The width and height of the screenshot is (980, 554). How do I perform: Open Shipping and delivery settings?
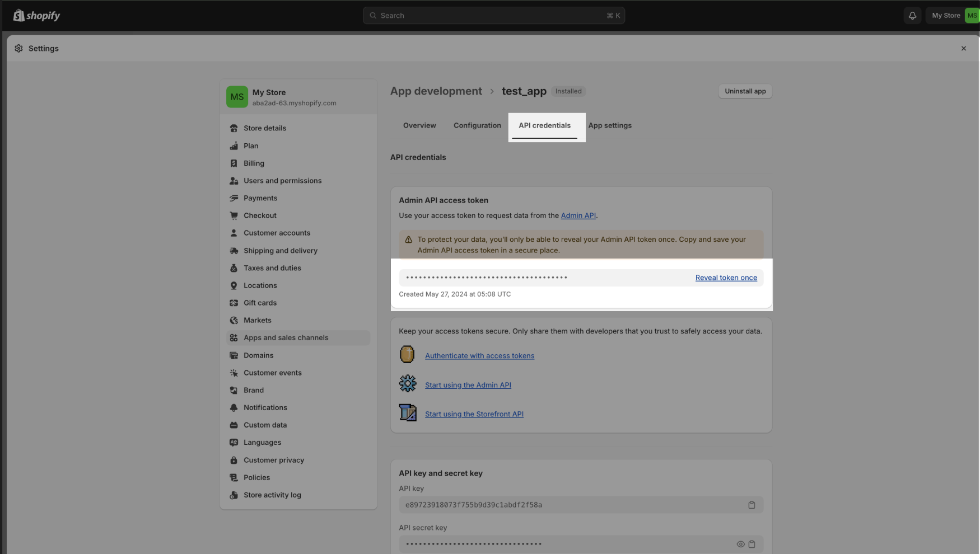[x=280, y=251]
